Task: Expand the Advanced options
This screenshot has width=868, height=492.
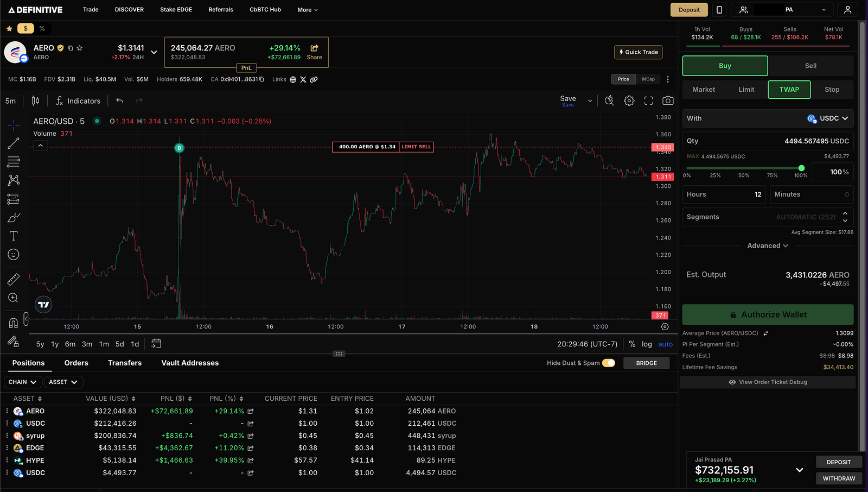Action: [x=768, y=246]
